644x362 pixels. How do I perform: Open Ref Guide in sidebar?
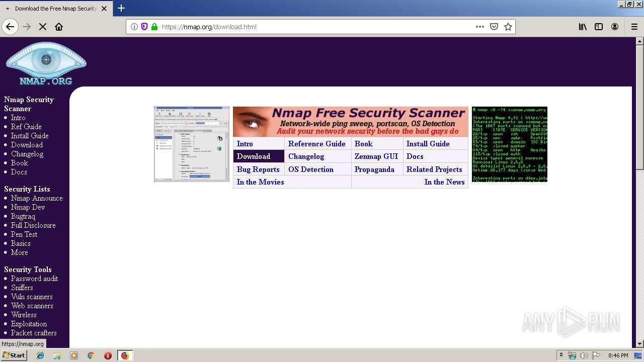[x=26, y=127]
